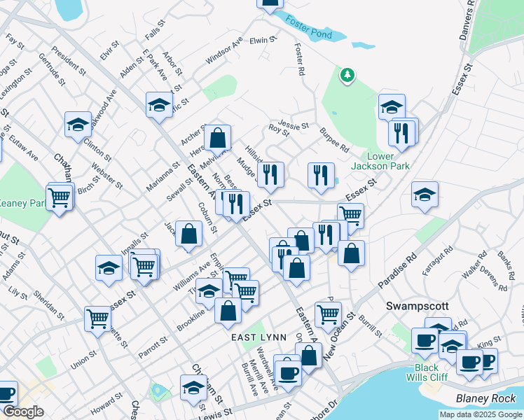Viewport: 524px width, 420px height.
Task: Click the Parrott St street label
Action: tap(153, 348)
